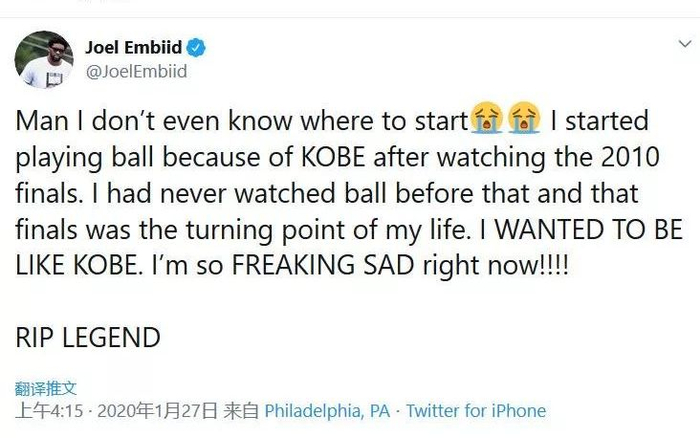Click Joel Embiid's profile avatar

pos(44,59)
